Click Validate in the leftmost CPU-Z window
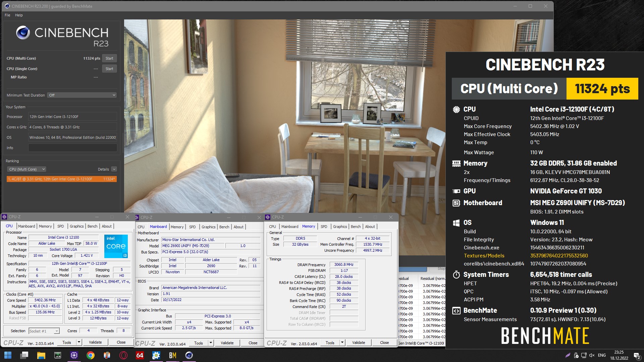Screen dimensions: 644x362 point(95,342)
